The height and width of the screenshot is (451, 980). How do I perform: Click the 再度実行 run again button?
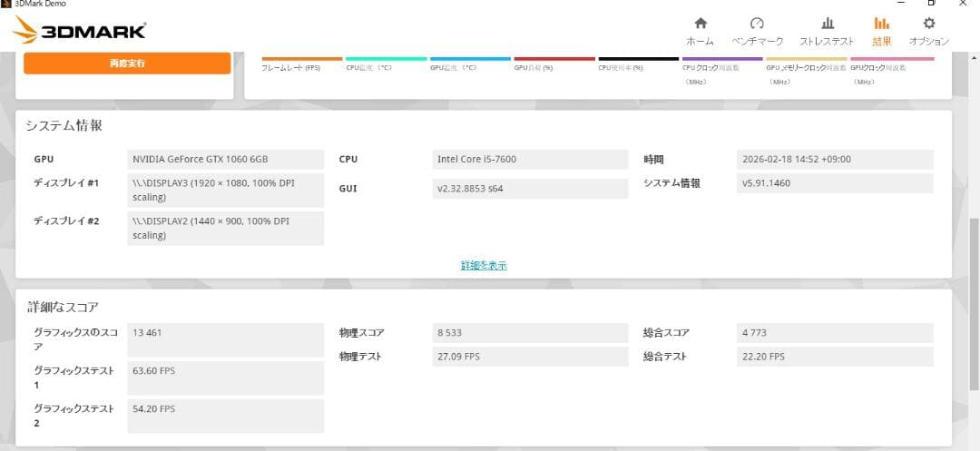click(x=128, y=64)
